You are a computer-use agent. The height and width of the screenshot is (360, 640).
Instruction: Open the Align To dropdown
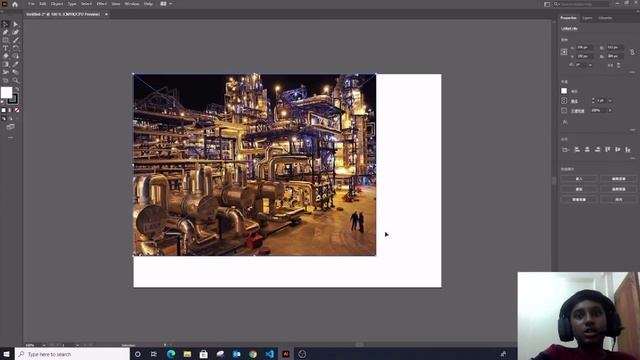566,149
